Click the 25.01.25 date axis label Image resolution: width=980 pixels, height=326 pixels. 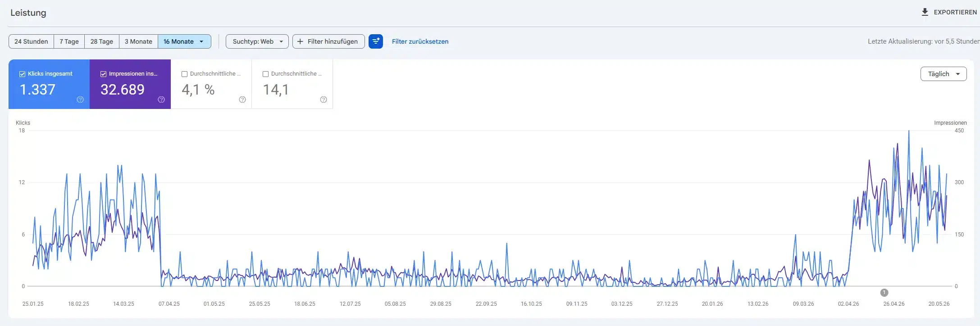(33, 304)
